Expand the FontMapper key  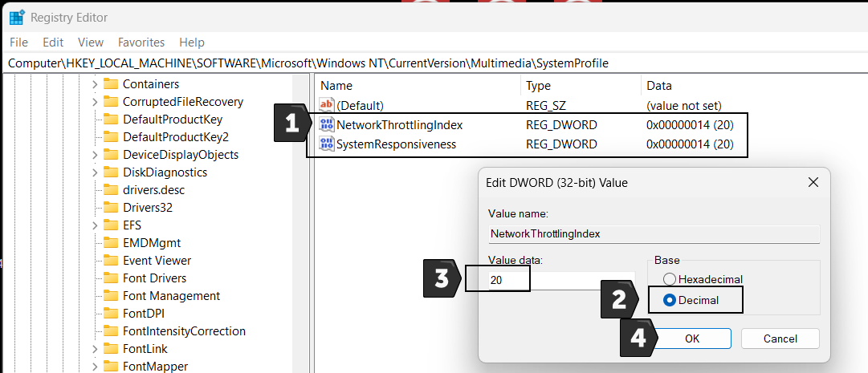coord(95,367)
